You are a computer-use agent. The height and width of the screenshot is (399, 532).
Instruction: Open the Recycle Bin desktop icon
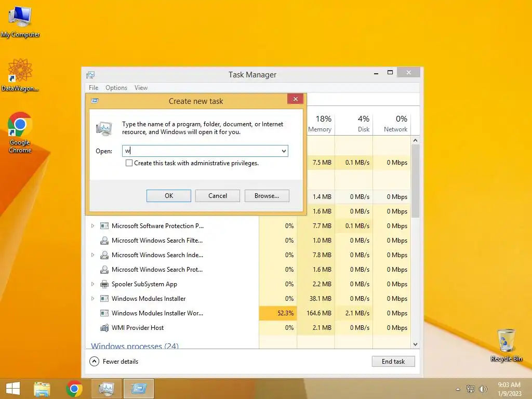pyautogui.click(x=506, y=345)
